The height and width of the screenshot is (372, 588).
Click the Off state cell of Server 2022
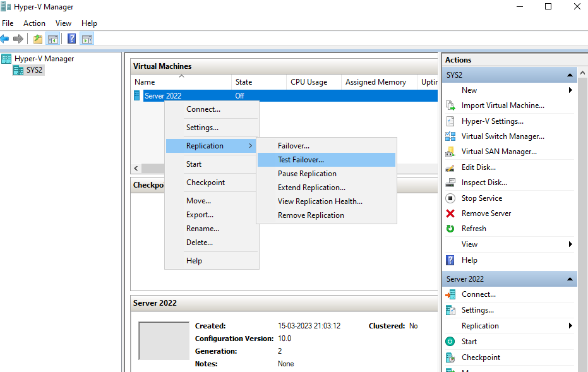coord(239,95)
